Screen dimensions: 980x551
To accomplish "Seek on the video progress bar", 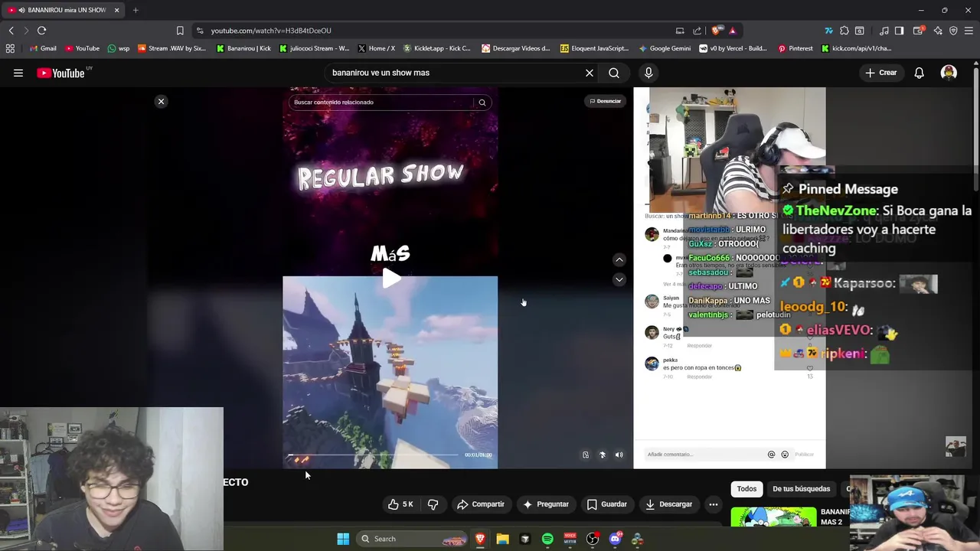I will point(375,455).
